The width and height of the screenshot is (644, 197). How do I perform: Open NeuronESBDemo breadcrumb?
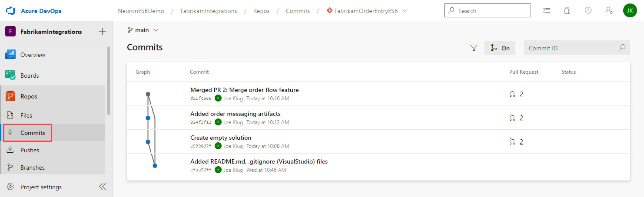(x=141, y=11)
